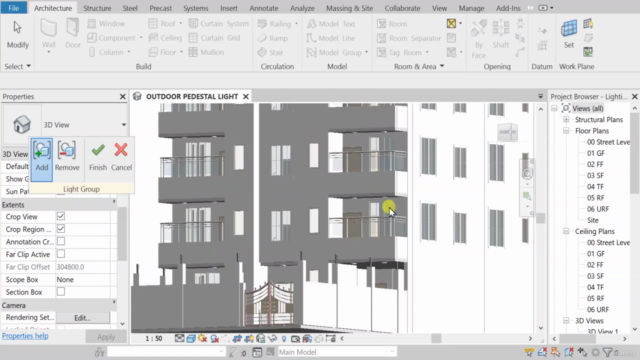Enable the Annotation Crop checkbox
The width and height of the screenshot is (640, 360).
[x=61, y=241]
